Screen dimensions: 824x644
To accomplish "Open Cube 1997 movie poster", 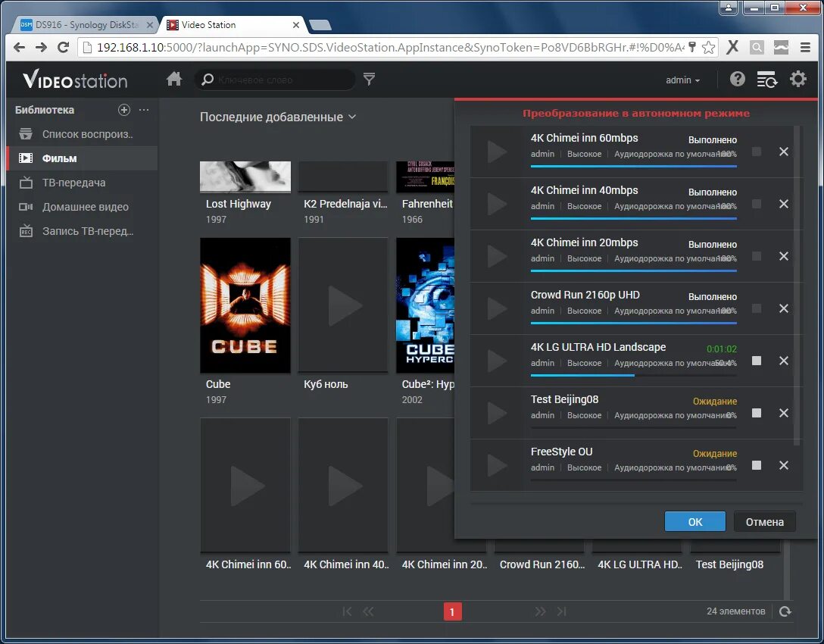I will 245,305.
